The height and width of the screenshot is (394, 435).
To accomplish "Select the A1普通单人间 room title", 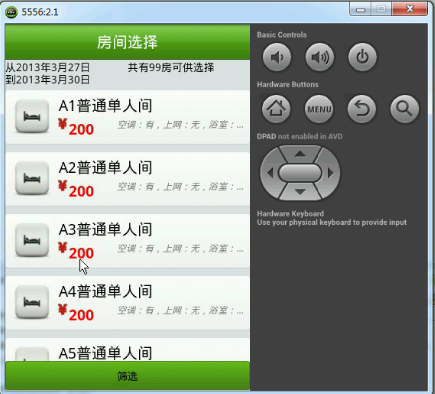I will pyautogui.click(x=105, y=106).
